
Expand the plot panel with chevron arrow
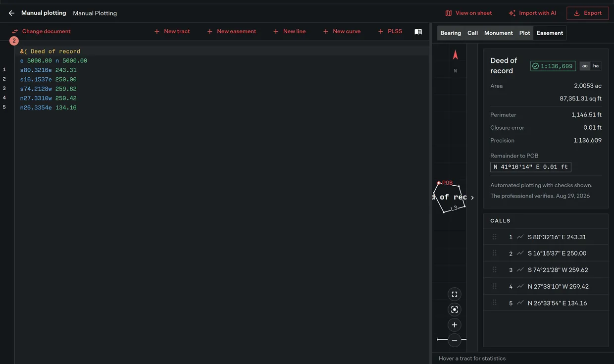click(472, 198)
